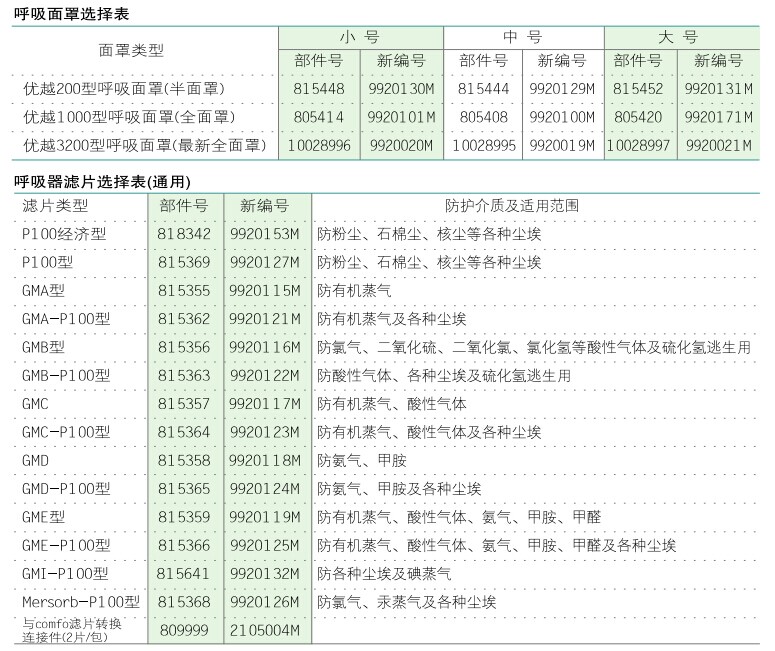
Task: Select part number 10028997
Action: coord(638,145)
